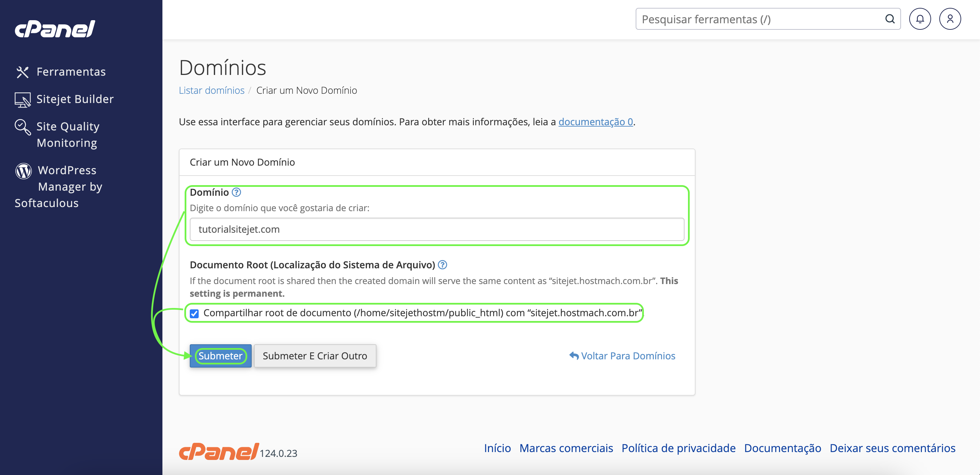This screenshot has height=475, width=980.
Task: Open the Início footer link
Action: pyautogui.click(x=497, y=448)
